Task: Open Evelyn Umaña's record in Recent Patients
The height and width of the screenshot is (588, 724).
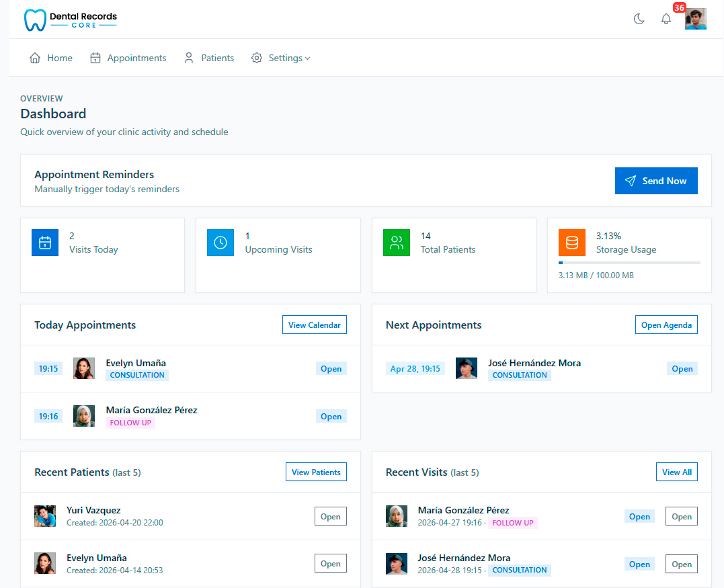Action: pos(331,564)
